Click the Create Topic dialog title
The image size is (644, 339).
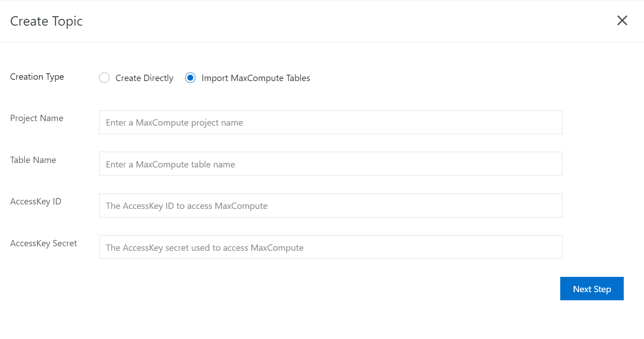(46, 21)
